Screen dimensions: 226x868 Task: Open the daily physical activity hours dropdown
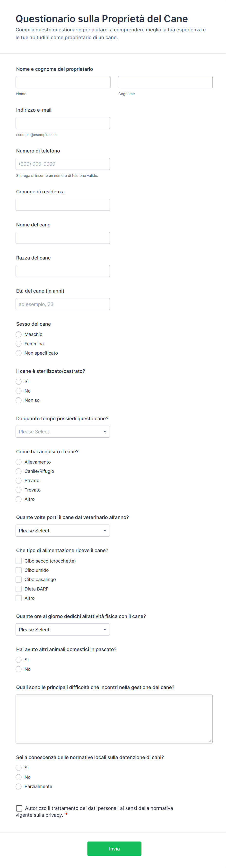[63, 629]
